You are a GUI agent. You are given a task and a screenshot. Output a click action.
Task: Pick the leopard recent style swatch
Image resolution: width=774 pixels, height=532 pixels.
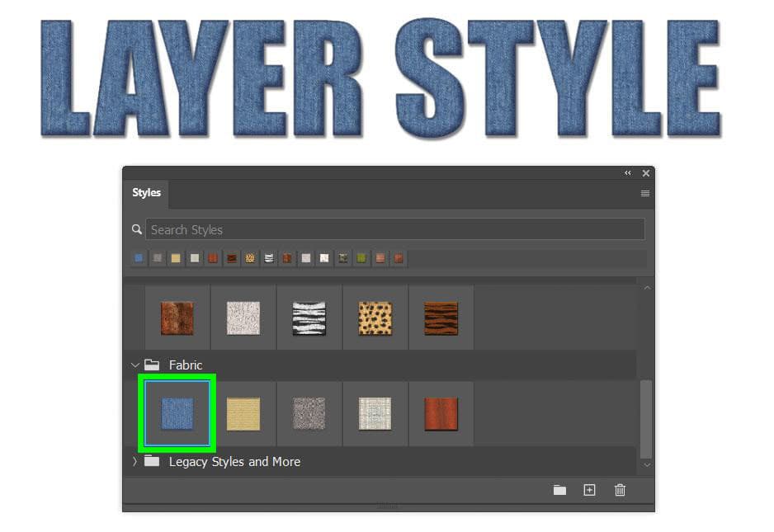(250, 258)
